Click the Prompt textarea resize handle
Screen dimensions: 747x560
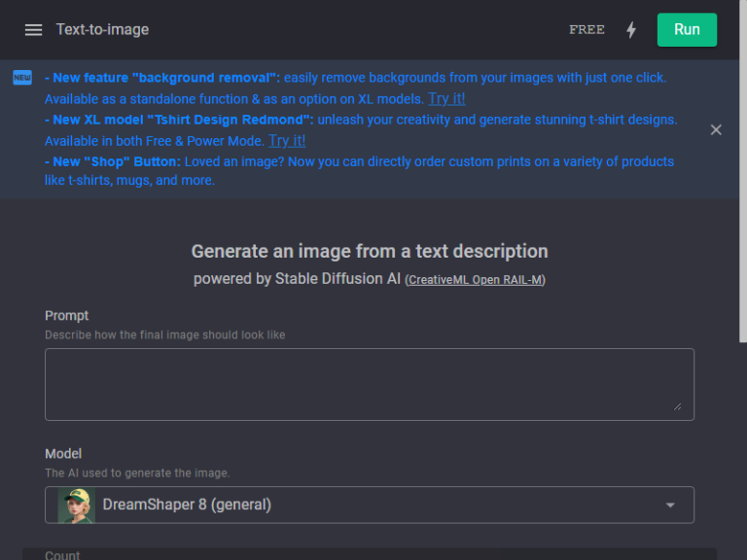tap(677, 406)
